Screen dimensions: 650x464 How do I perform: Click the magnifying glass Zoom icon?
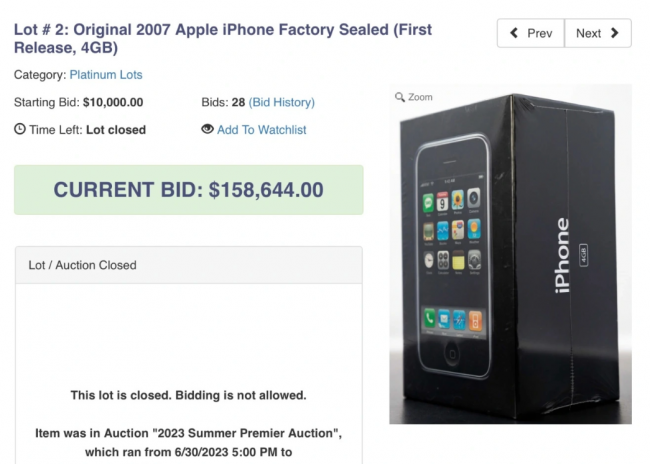[400, 97]
